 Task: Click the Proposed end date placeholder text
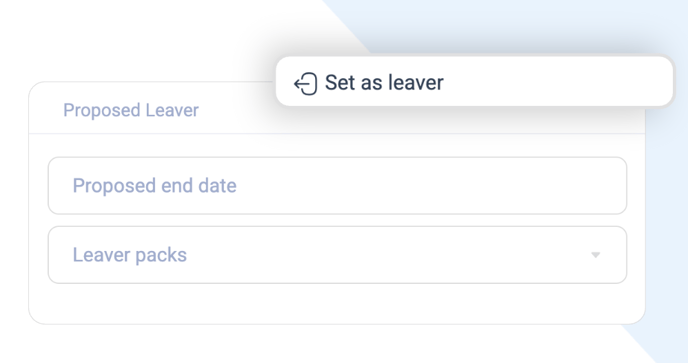point(154,186)
